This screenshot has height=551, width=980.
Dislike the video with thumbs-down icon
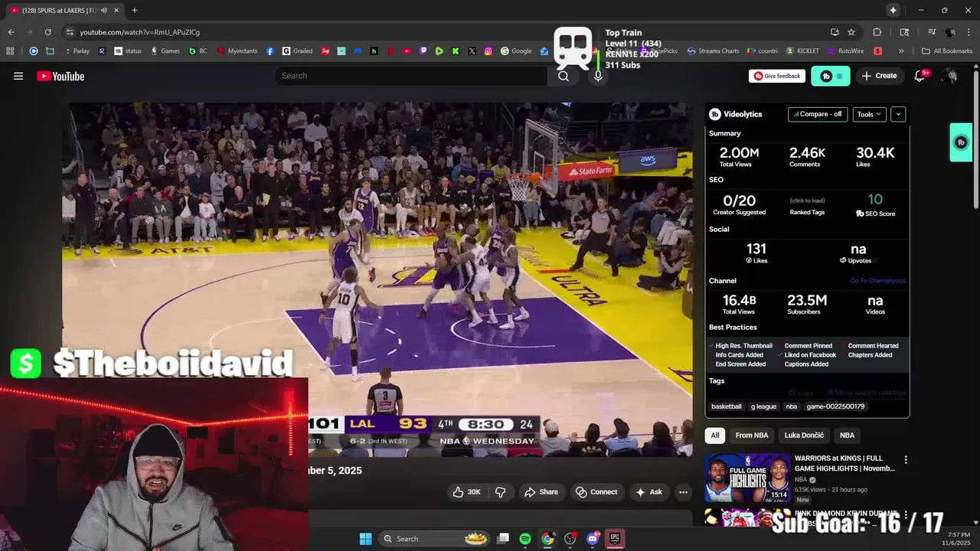pyautogui.click(x=501, y=492)
